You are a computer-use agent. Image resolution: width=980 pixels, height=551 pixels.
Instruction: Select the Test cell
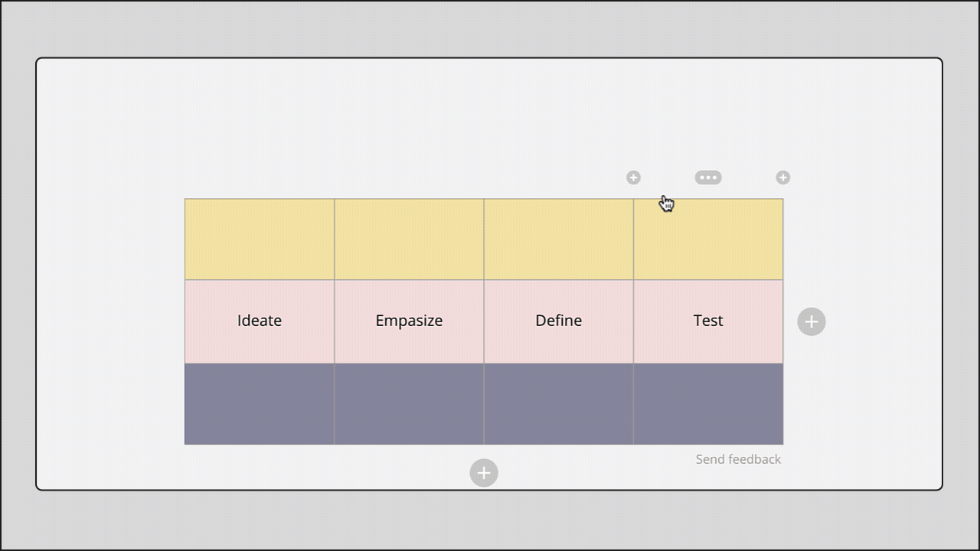708,321
